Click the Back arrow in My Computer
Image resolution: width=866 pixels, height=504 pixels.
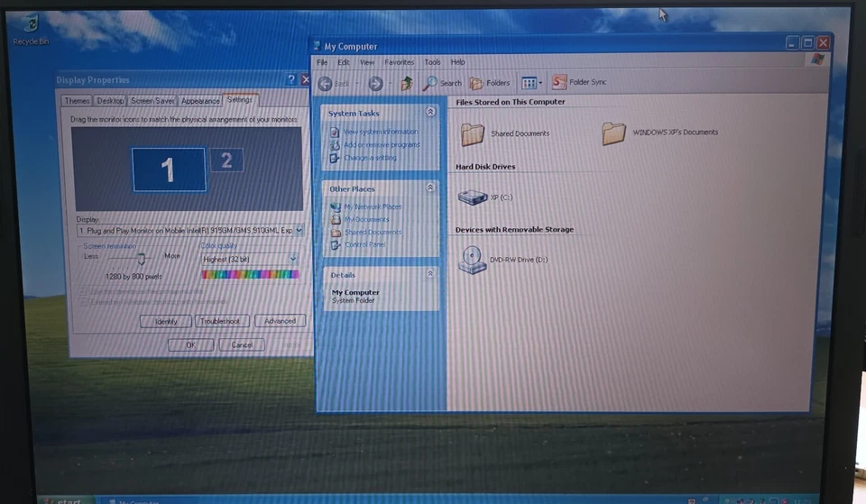point(326,83)
